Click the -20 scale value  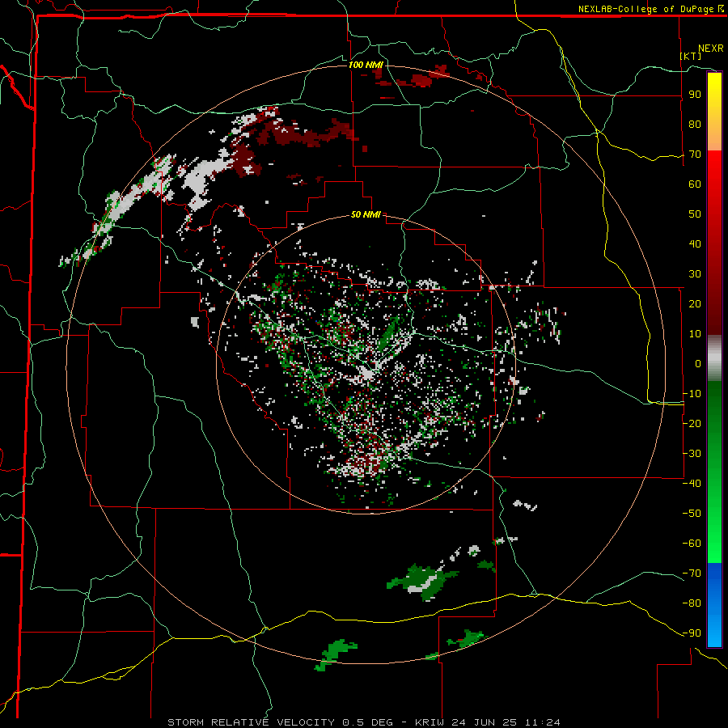click(692, 424)
